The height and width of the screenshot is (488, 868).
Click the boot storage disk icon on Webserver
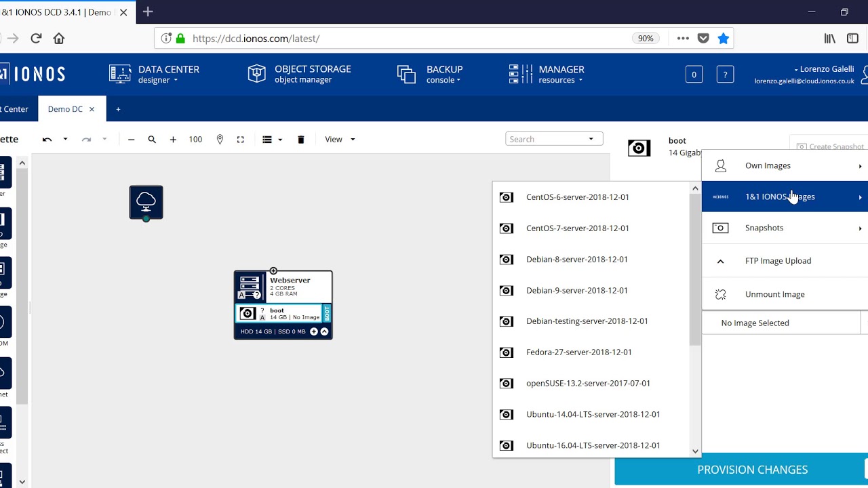click(x=247, y=313)
